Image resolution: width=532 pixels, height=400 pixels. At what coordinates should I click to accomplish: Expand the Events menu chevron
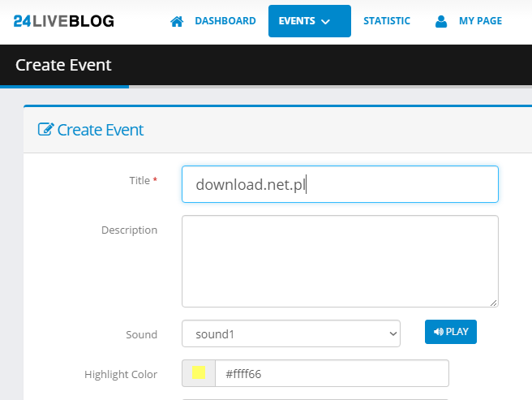point(325,22)
